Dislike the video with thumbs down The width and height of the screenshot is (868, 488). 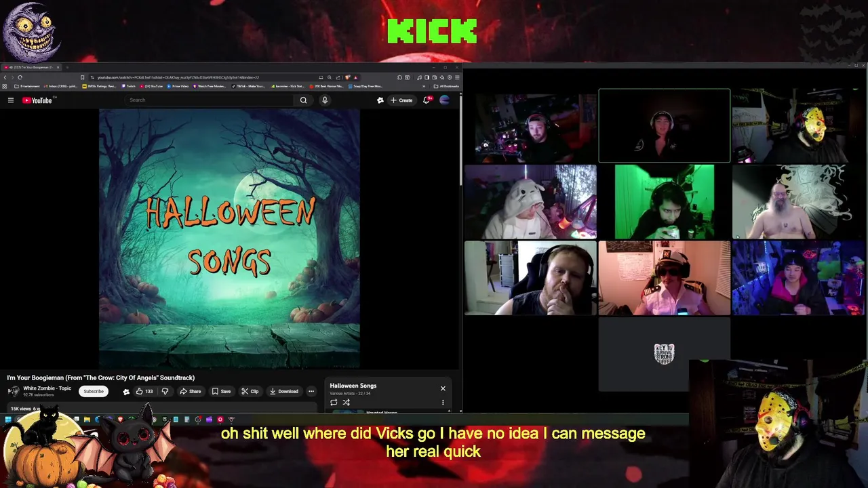[165, 391]
